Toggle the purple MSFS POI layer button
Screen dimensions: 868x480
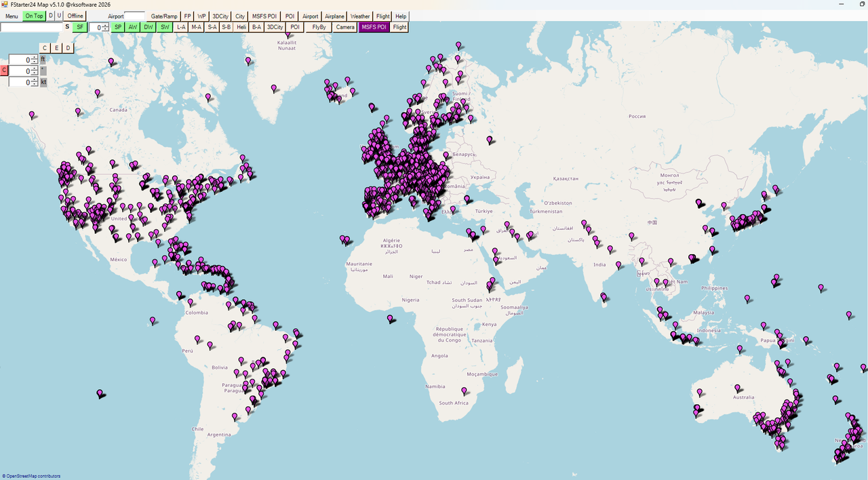coord(374,27)
